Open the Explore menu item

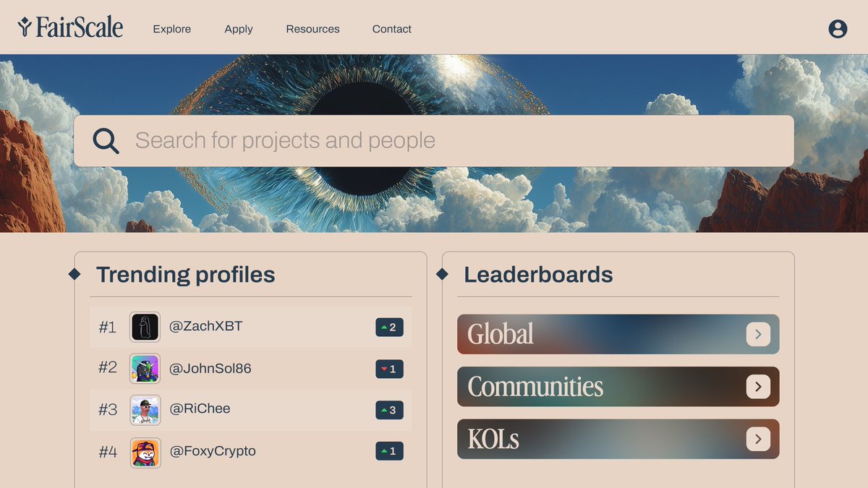pyautogui.click(x=171, y=29)
